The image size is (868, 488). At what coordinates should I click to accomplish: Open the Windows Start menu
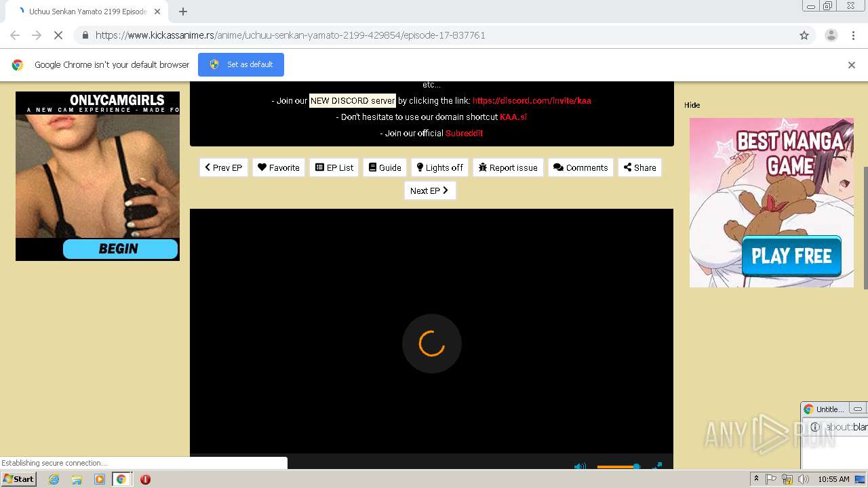(18, 479)
